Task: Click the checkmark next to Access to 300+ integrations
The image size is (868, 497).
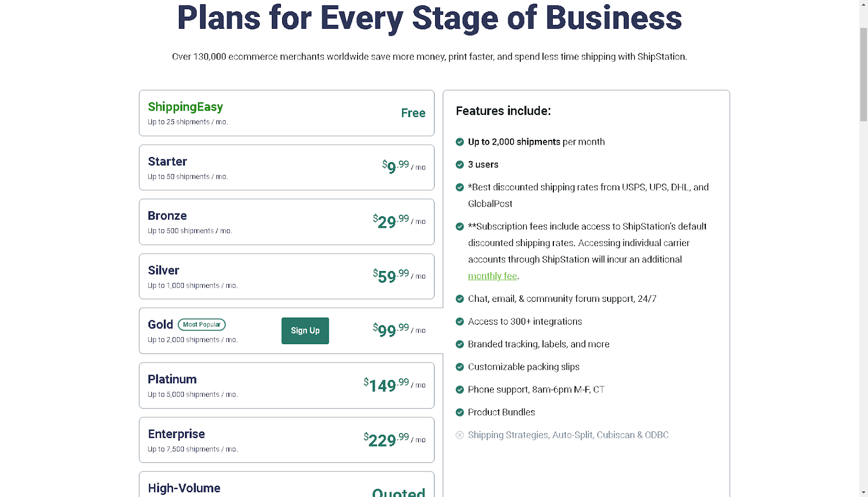Action: click(x=459, y=321)
